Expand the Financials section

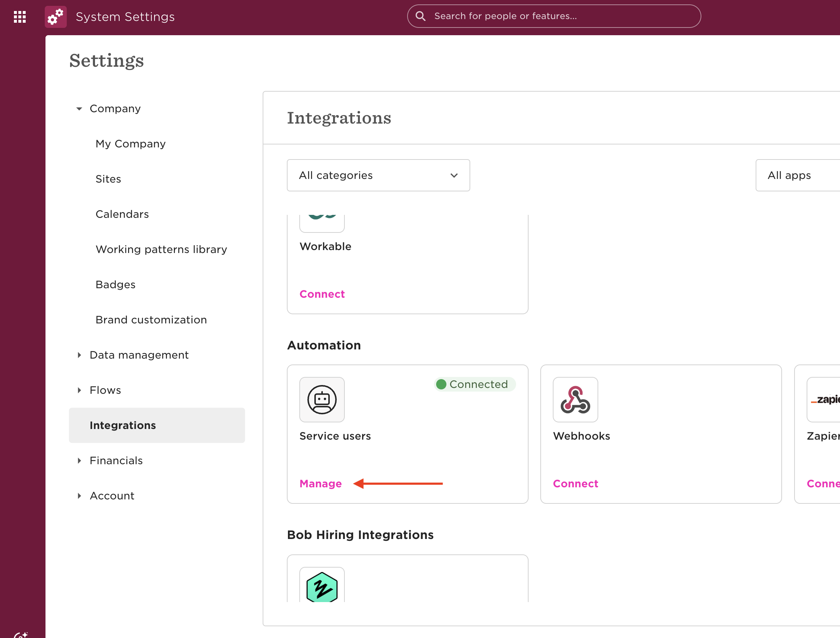click(79, 461)
